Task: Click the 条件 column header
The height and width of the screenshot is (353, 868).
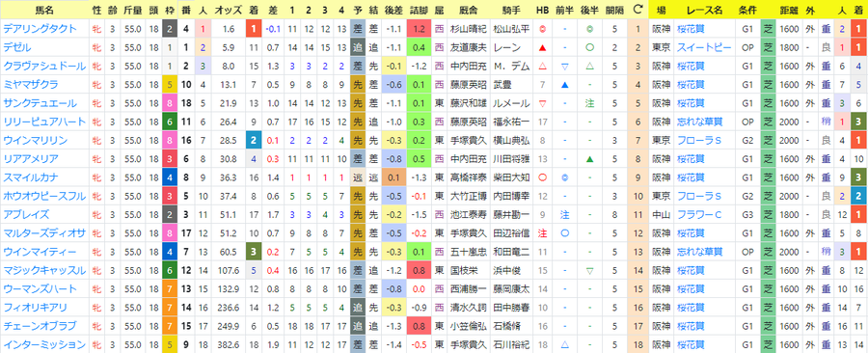Action: (x=747, y=10)
